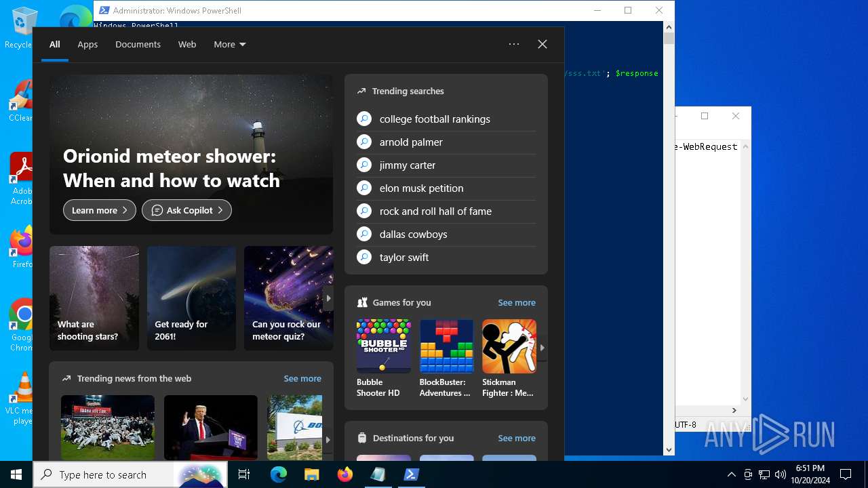The width and height of the screenshot is (868, 488).
Task: Click PowerShell window scroll down arrow
Action: [x=669, y=449]
